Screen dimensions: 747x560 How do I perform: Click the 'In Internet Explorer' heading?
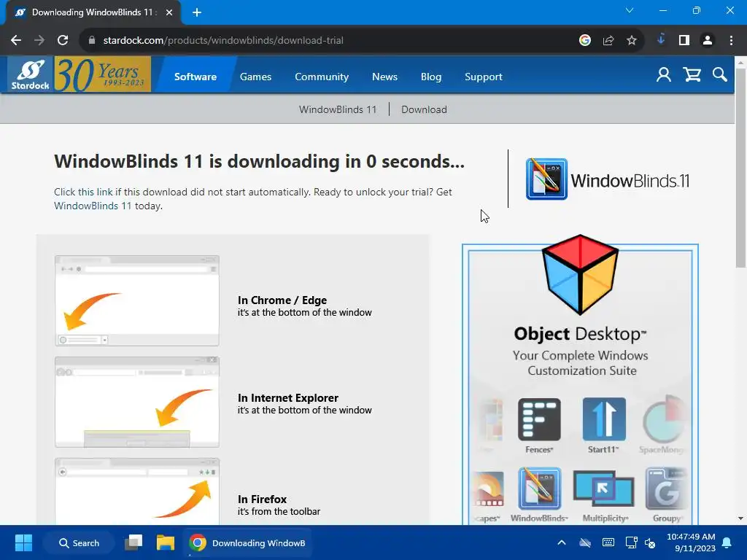click(287, 398)
